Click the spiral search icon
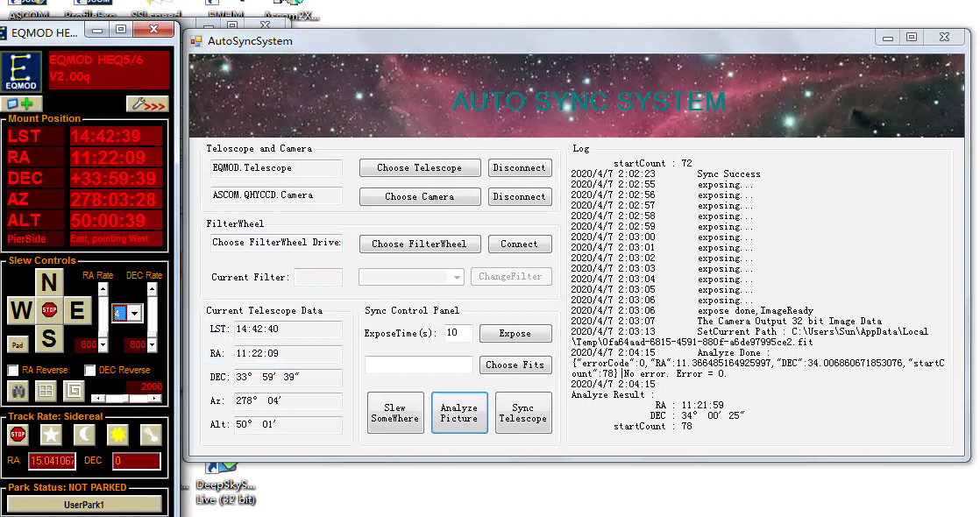 tap(74, 390)
